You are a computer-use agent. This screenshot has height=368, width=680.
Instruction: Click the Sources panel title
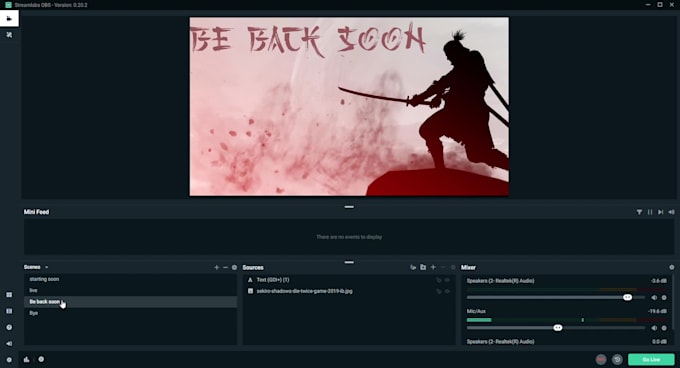tap(253, 267)
